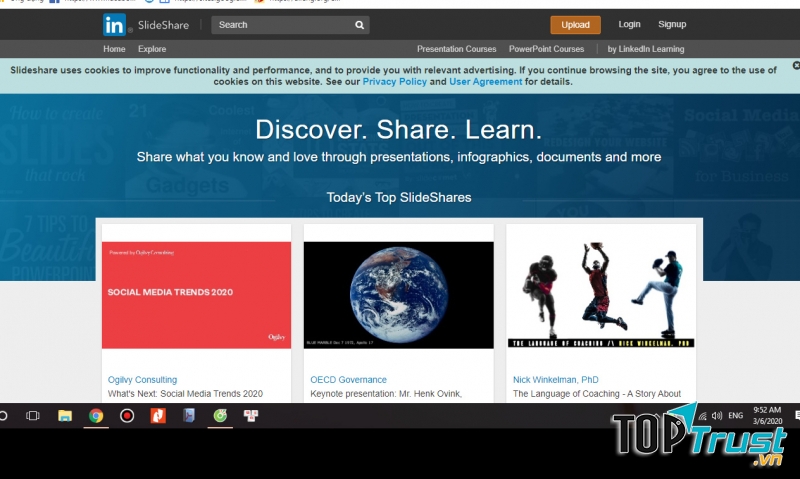Open the Wi-Fi network tray icon
Screen dimensions: 800x479
pos(702,415)
